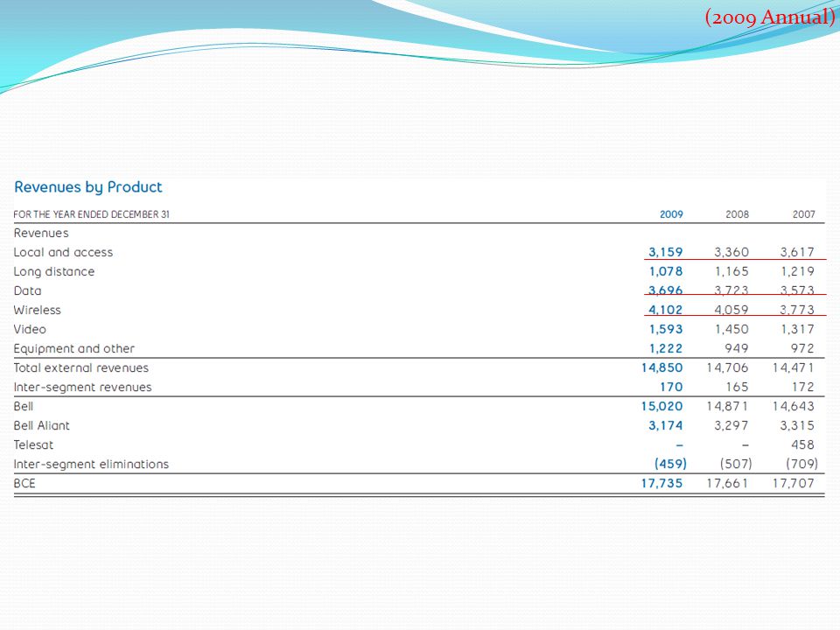Click Video 2009 value 1,593
Screen dimensions: 840x630
[x=666, y=330]
